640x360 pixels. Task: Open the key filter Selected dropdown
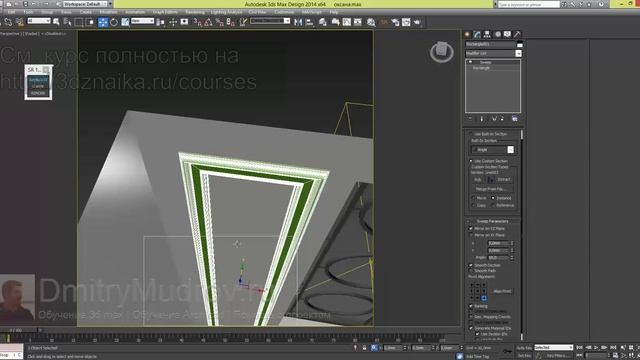tap(554, 348)
